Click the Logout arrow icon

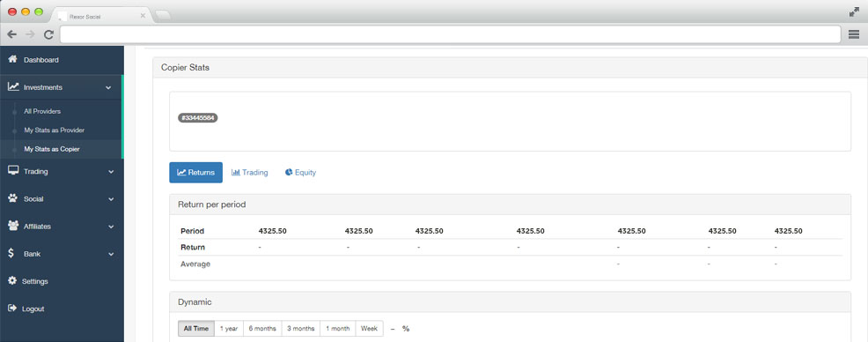tap(12, 309)
